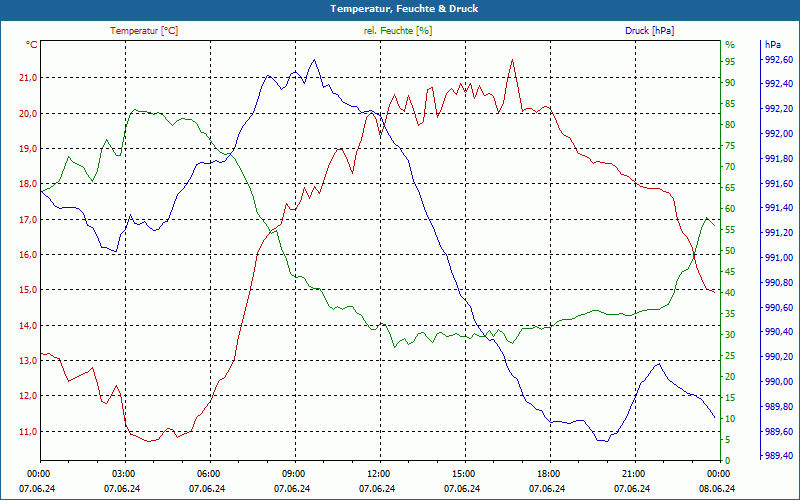Viewport: 800px width, 500px height.
Task: Click the 25 humidity axis value
Action: (x=730, y=356)
